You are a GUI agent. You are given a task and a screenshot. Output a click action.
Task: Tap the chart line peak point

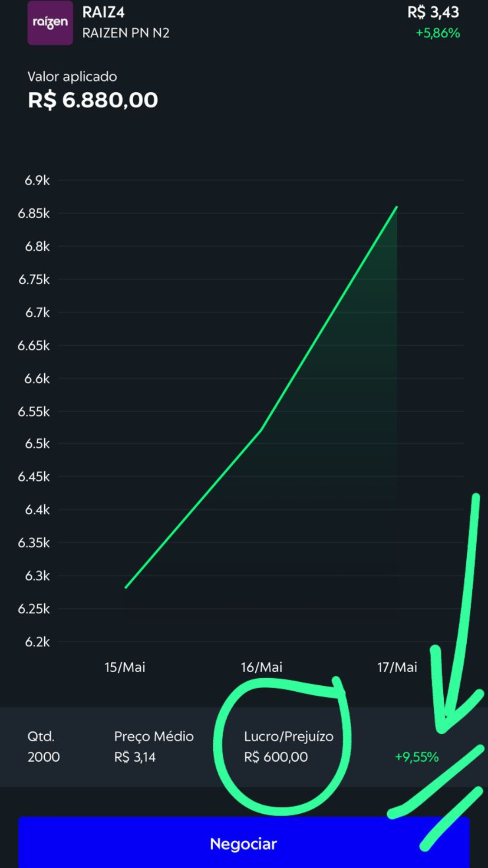coord(397,207)
